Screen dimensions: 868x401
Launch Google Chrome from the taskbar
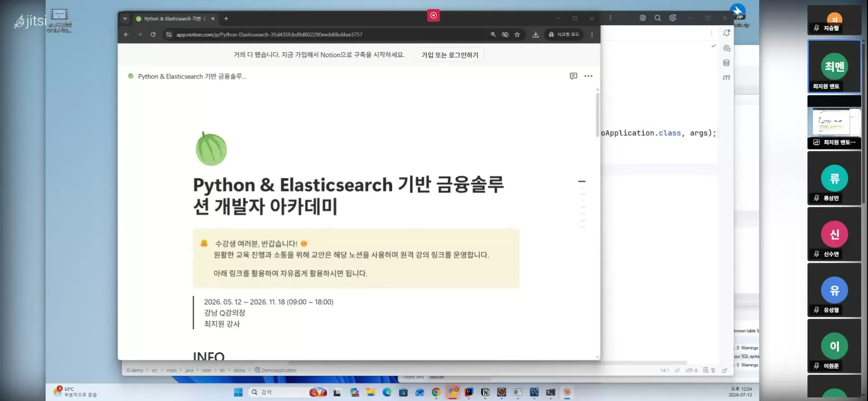[436, 392]
